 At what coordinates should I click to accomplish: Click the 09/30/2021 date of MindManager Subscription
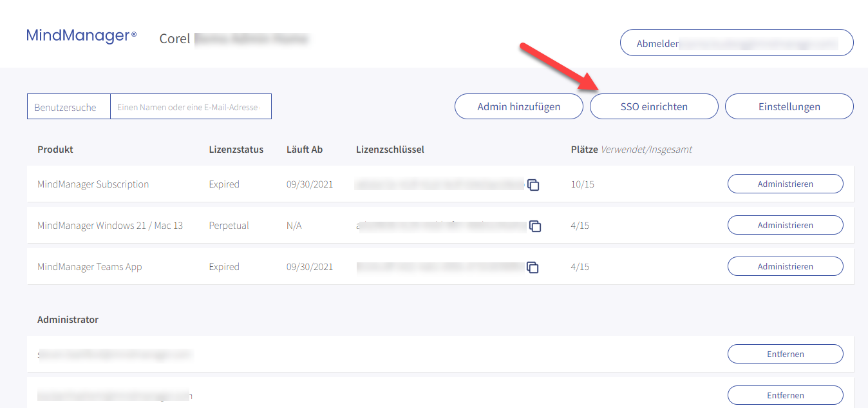pos(310,184)
